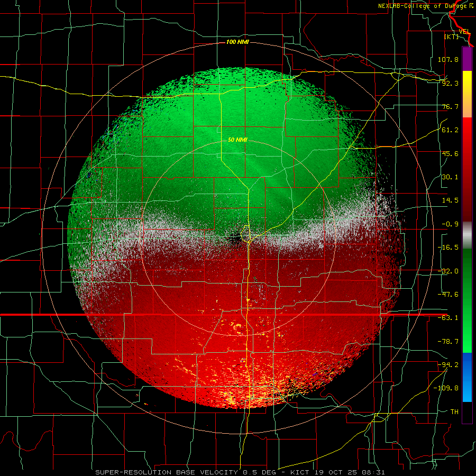Click the TH legend label
The width and height of the screenshot is (476, 476).
[454, 411]
